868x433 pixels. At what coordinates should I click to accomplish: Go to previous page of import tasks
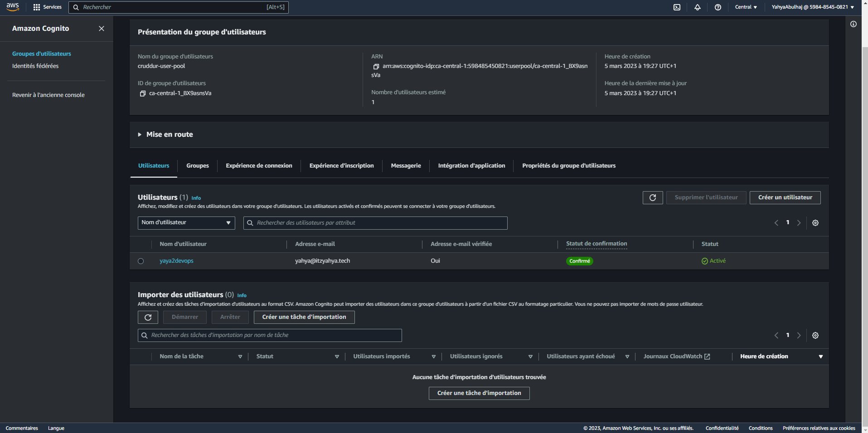click(x=776, y=336)
